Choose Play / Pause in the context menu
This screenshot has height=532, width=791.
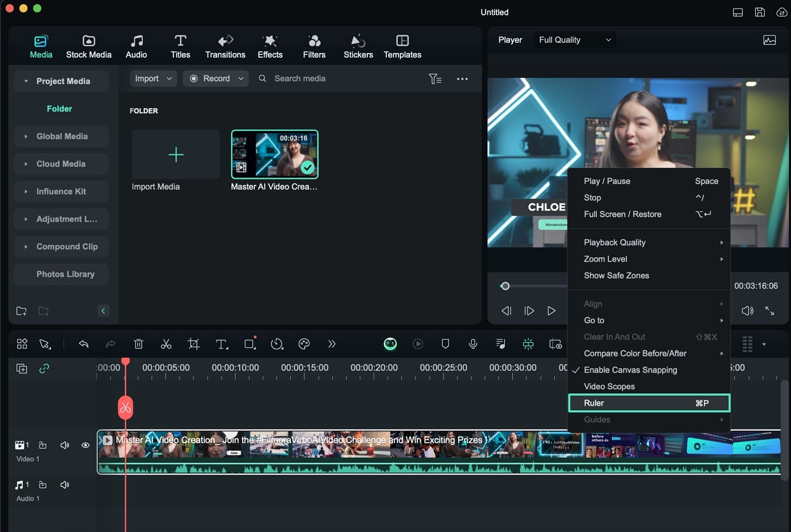[x=649, y=181]
